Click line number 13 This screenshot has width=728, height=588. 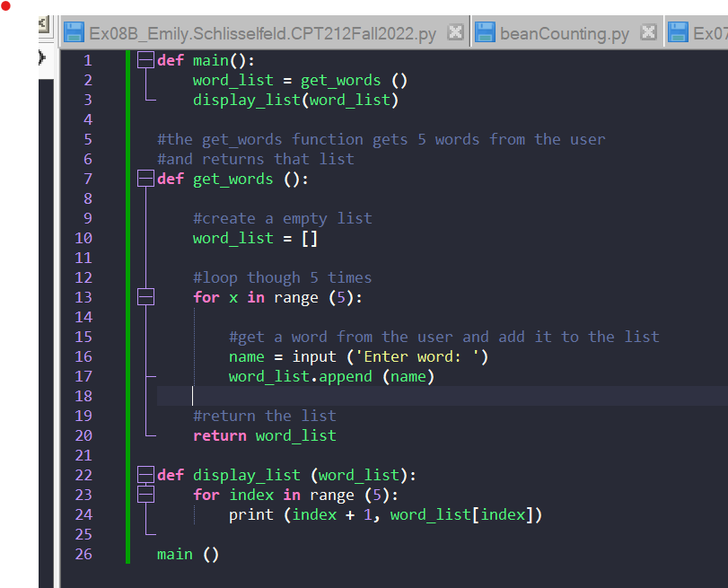pos(83,296)
